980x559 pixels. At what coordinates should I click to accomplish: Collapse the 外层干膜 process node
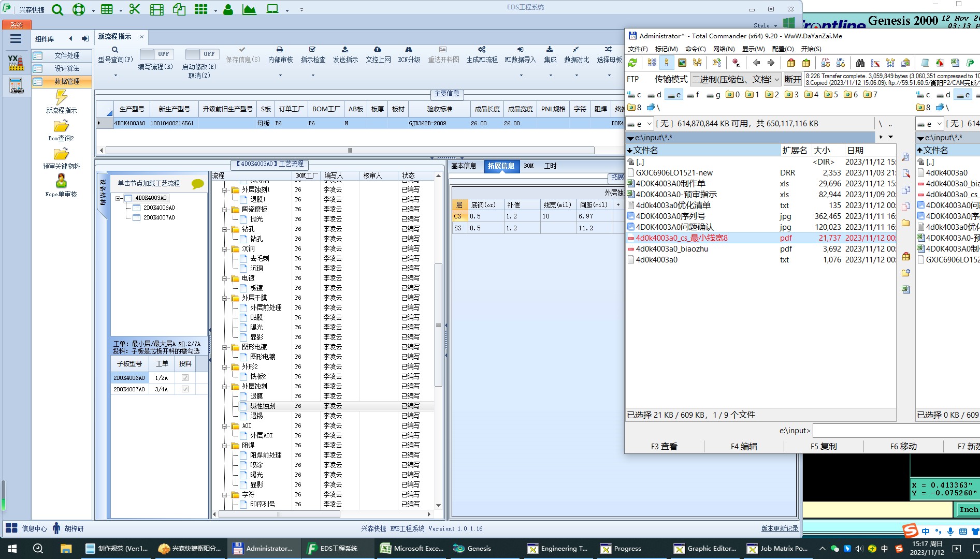226,298
